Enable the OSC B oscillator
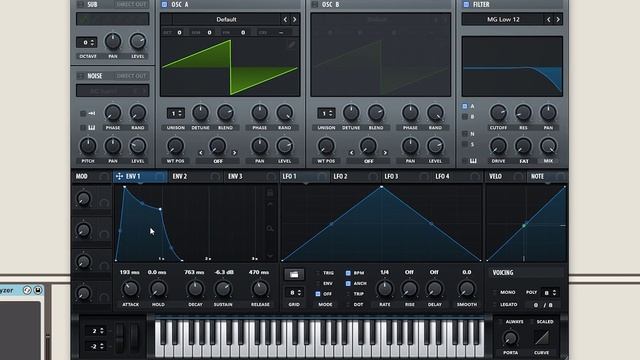 click(315, 4)
